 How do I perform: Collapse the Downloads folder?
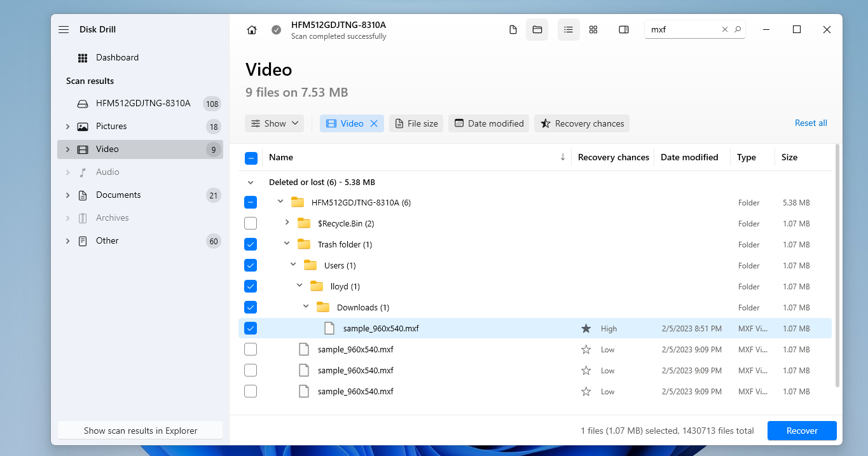click(306, 307)
